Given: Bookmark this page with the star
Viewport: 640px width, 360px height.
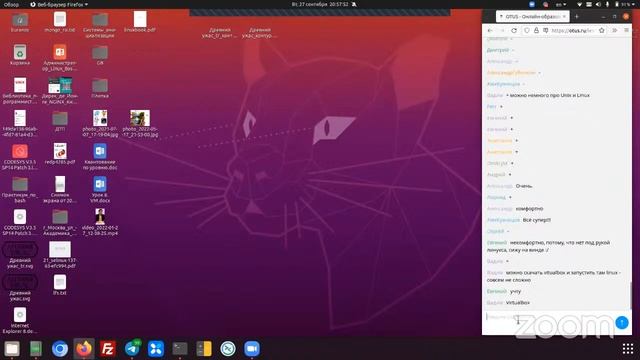Looking at the screenshot, I should 602,31.
